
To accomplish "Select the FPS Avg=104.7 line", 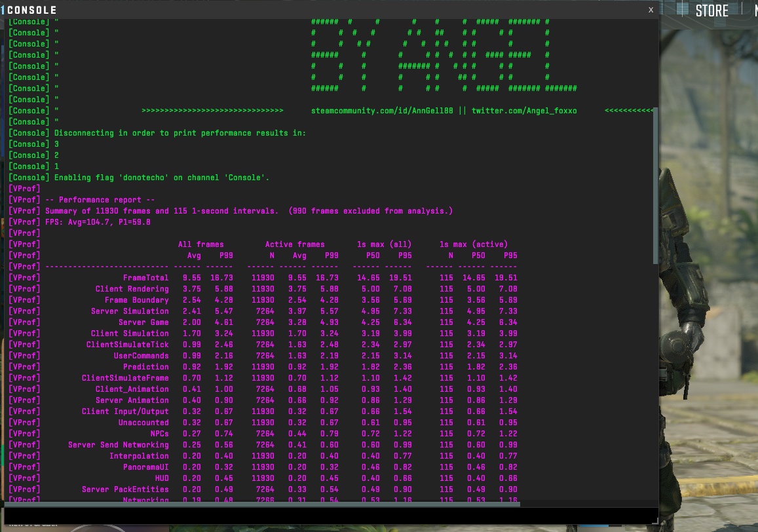I will click(x=98, y=222).
